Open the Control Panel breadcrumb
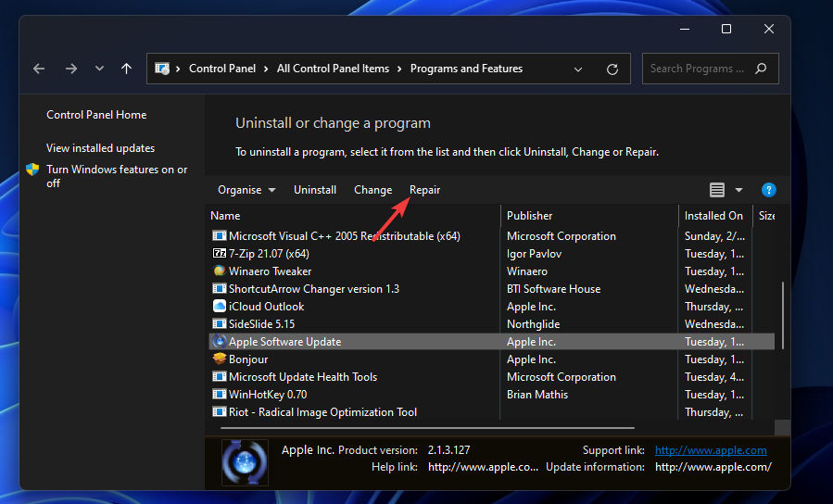Viewport: 833px width, 504px height. click(x=222, y=69)
